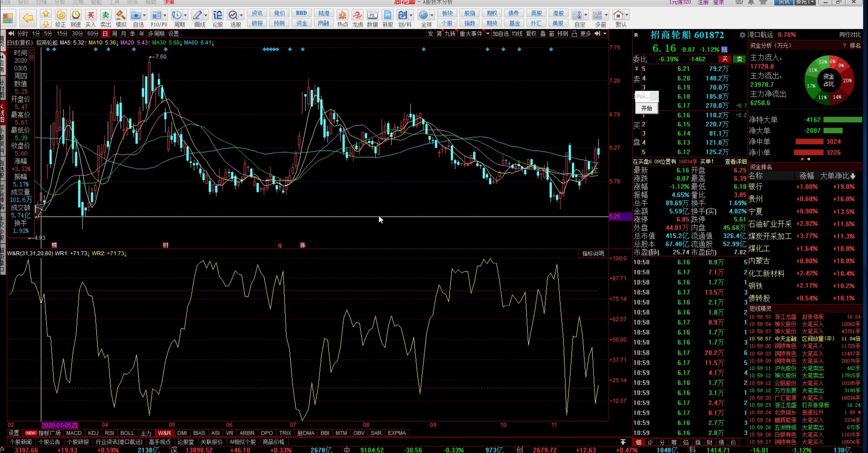Click the 资金占比 donut chart
Screen dimensions: 868x453
pyautogui.click(x=829, y=80)
